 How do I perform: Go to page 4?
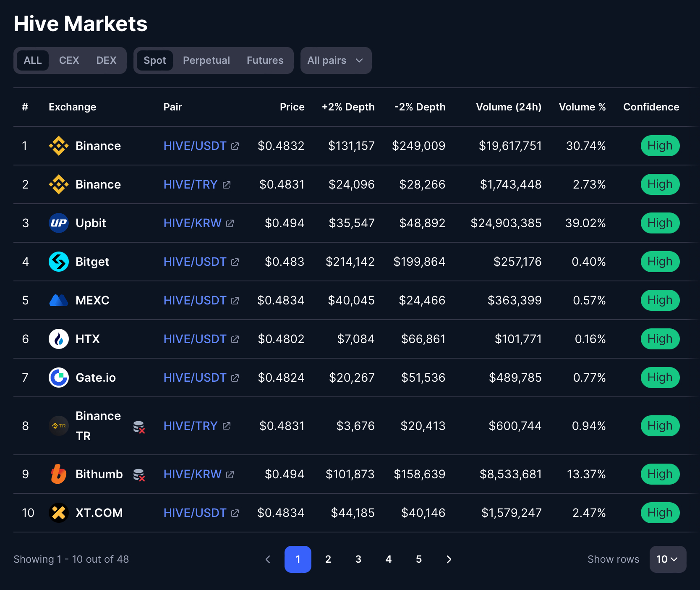(x=389, y=559)
